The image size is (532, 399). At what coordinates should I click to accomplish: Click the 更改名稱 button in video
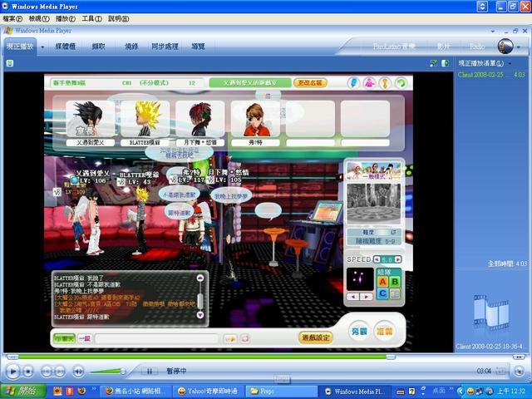pyautogui.click(x=310, y=83)
